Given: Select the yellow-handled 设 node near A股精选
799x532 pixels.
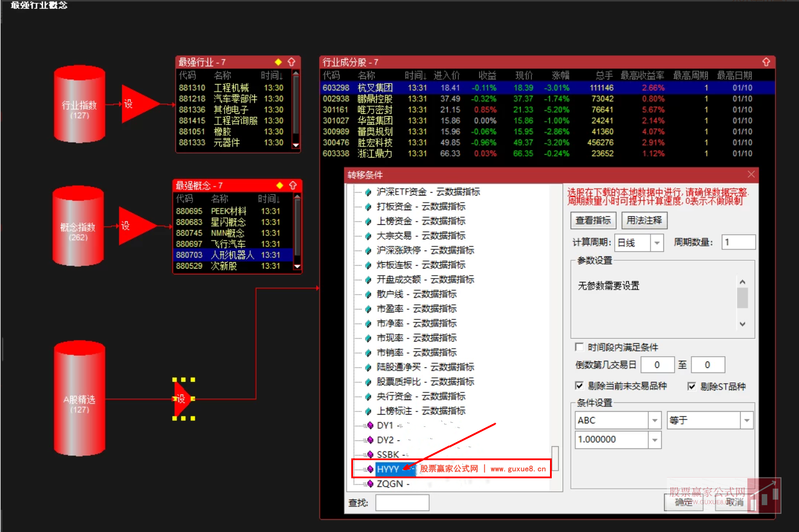Looking at the screenshot, I should 182,400.
